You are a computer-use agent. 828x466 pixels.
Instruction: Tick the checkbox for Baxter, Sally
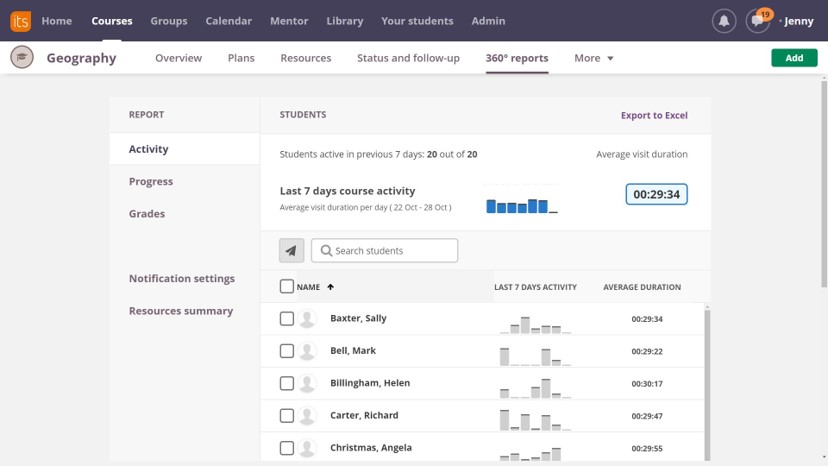287,319
